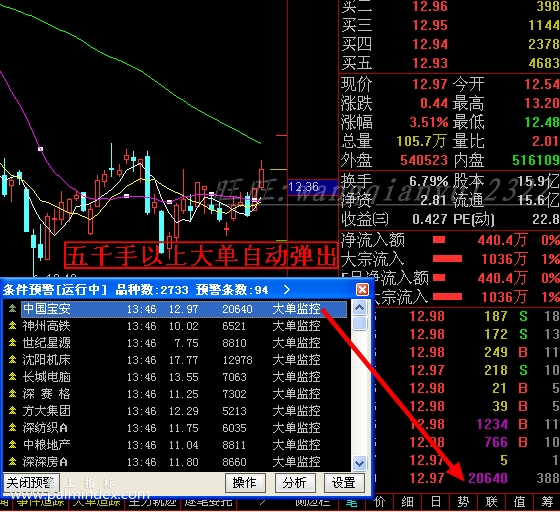Screen dimensions: 560x512
Task: Select the 神州高铁 stock name
Action: [x=46, y=326]
